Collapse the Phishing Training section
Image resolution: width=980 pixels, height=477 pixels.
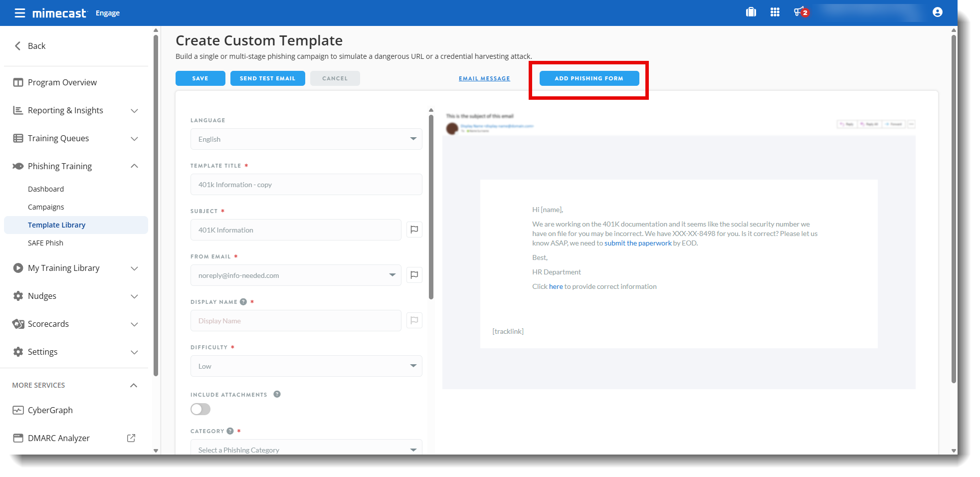pyautogui.click(x=134, y=166)
